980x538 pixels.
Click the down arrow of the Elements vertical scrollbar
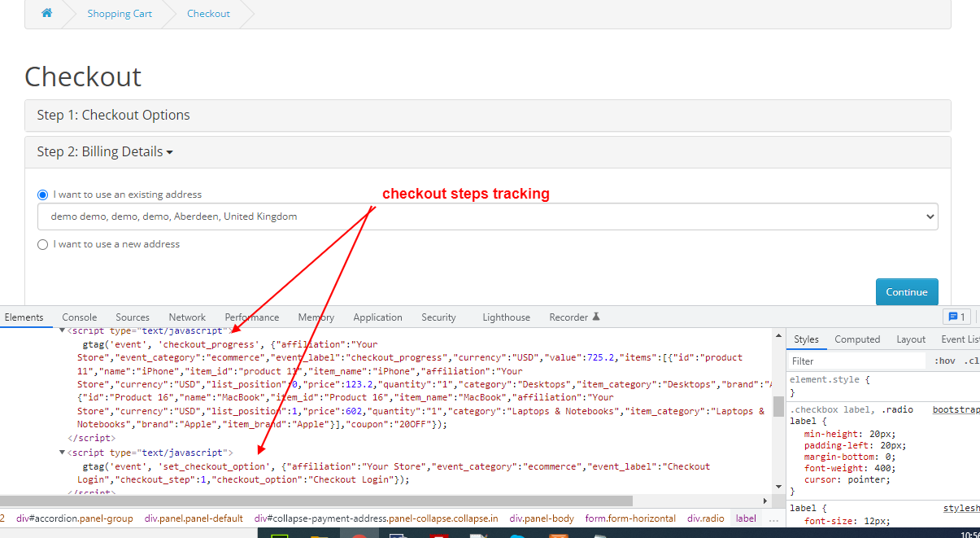coord(778,488)
